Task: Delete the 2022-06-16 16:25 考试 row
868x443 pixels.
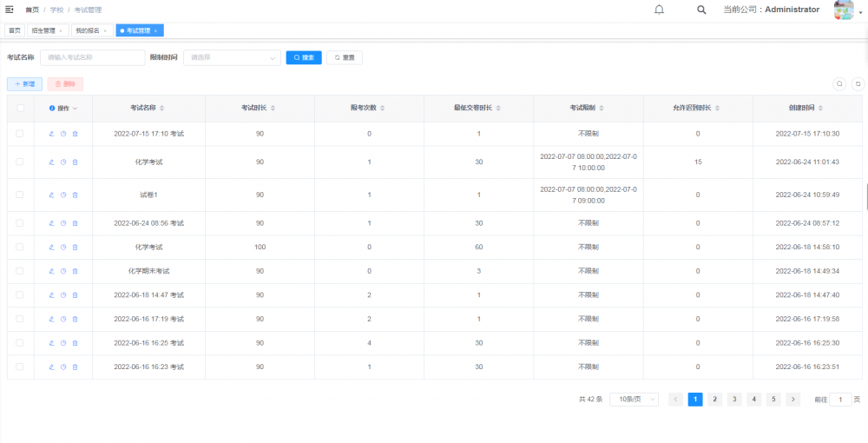Action: pos(76,343)
